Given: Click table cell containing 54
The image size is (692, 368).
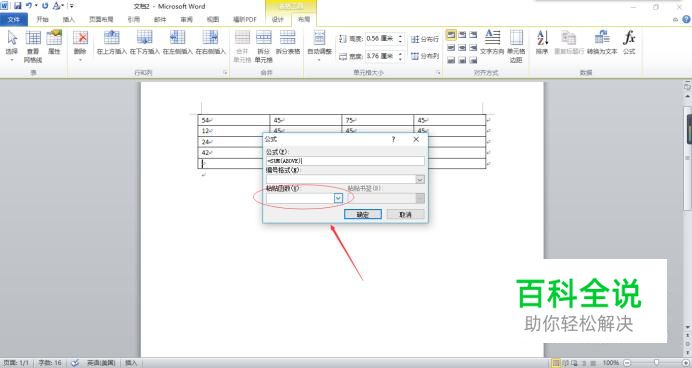Looking at the screenshot, I should click(234, 120).
